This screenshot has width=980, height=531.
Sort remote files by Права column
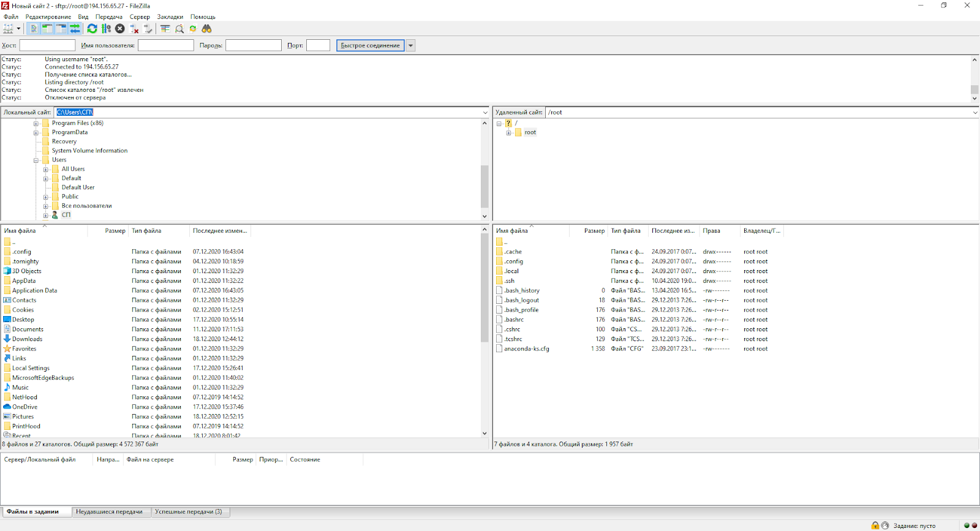tap(720, 231)
